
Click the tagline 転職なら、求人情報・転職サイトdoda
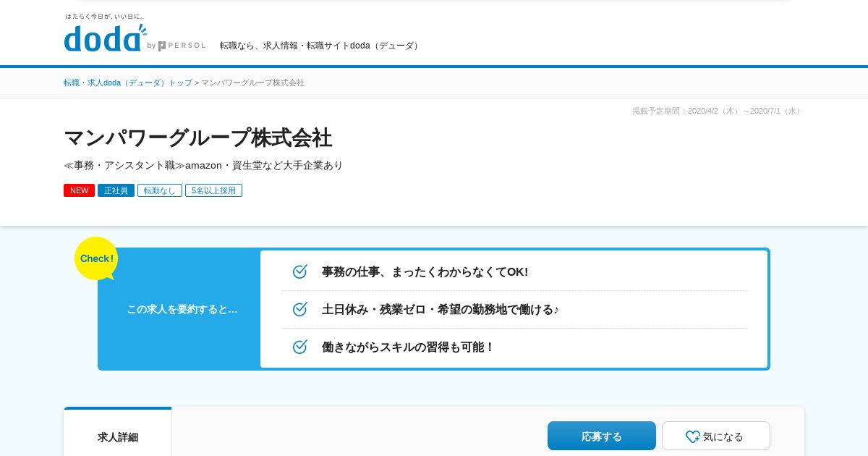click(x=320, y=46)
